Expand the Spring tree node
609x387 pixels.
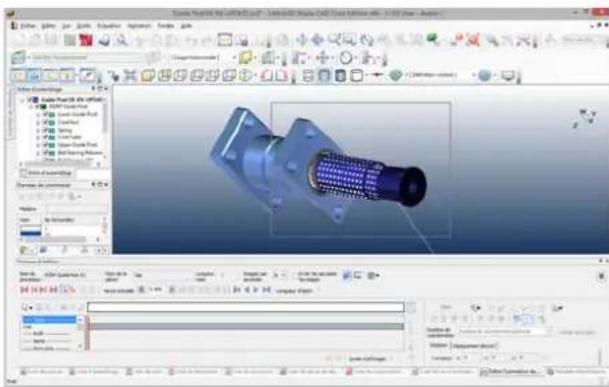(x=38, y=130)
